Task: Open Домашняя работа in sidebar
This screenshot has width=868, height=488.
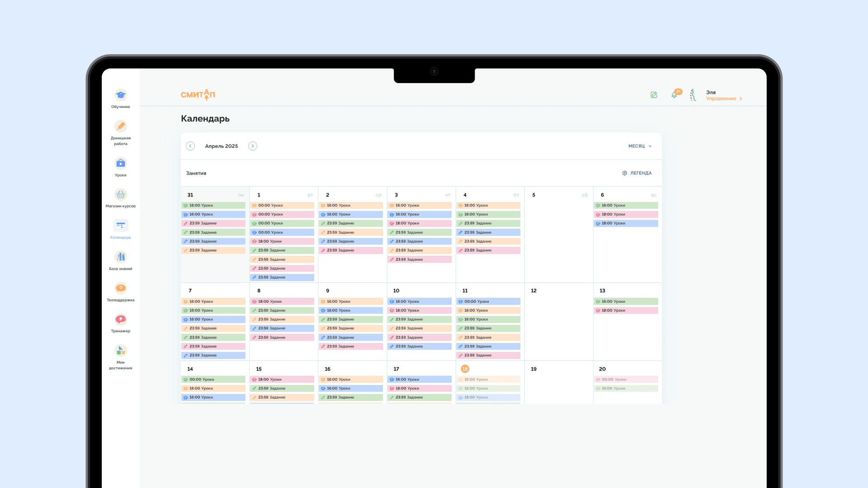Action: [x=120, y=127]
